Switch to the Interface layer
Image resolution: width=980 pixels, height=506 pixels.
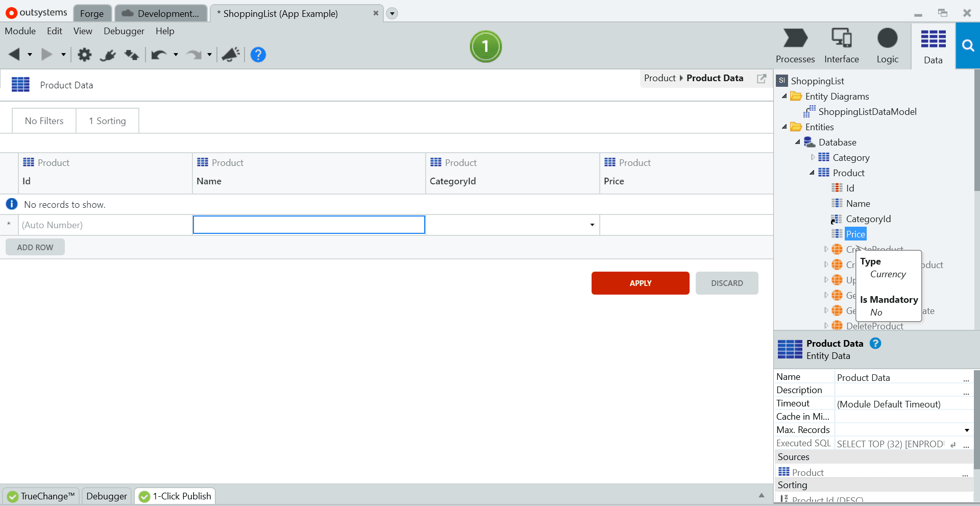(841, 46)
